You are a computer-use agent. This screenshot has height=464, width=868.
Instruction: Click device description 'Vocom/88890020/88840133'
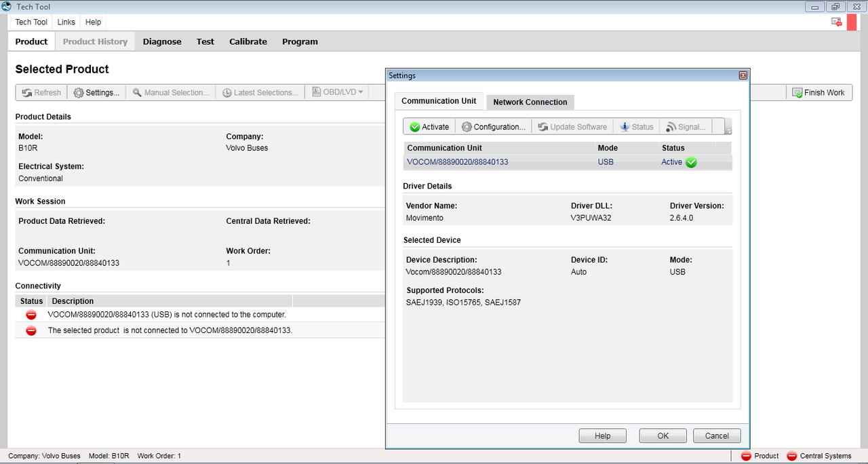click(x=454, y=272)
